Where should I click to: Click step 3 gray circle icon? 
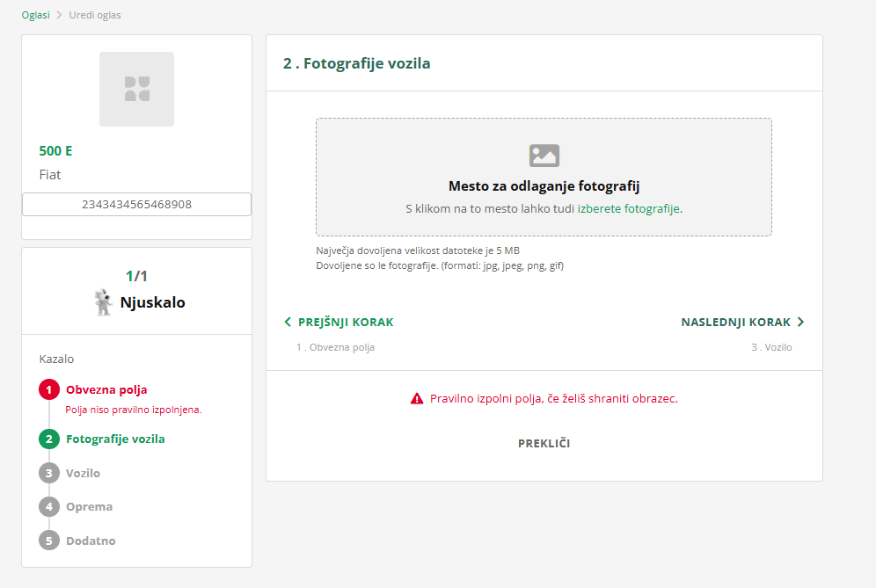tap(49, 473)
